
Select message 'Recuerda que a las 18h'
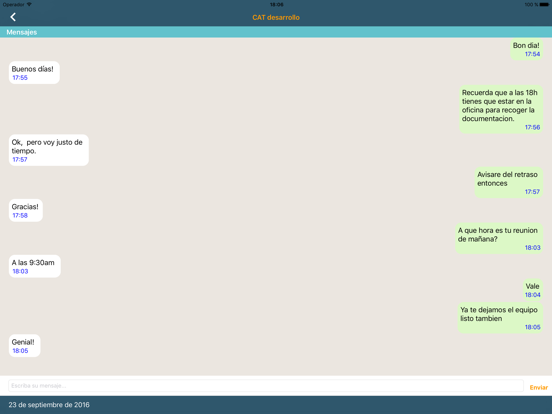click(501, 109)
